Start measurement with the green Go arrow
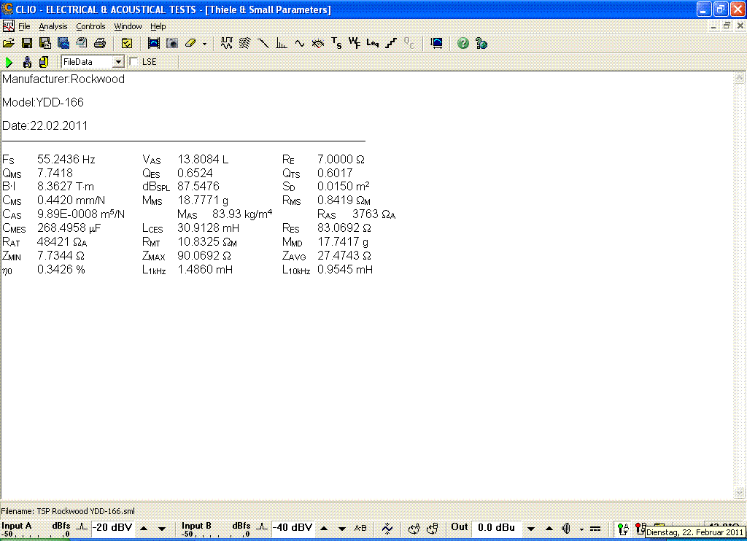This screenshot has width=747, height=560. 9,62
